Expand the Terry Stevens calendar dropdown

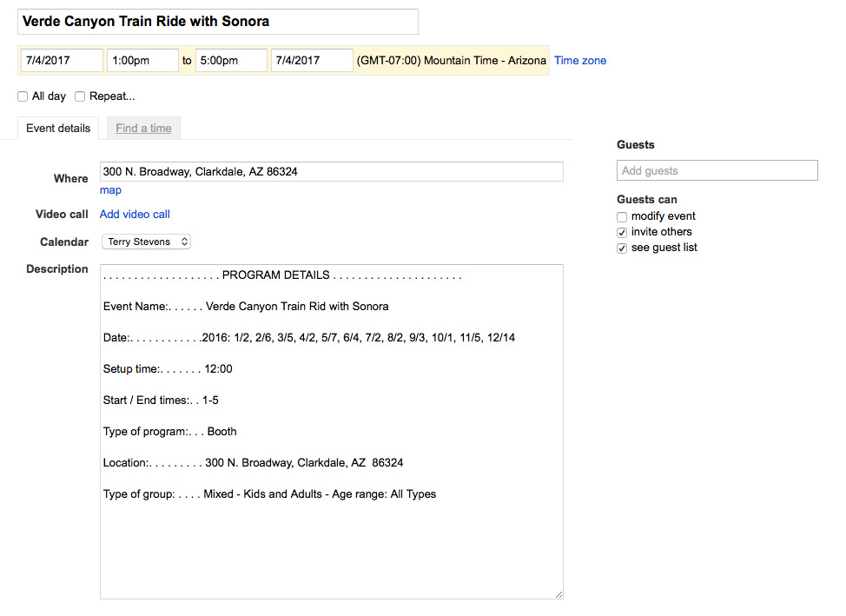point(146,242)
